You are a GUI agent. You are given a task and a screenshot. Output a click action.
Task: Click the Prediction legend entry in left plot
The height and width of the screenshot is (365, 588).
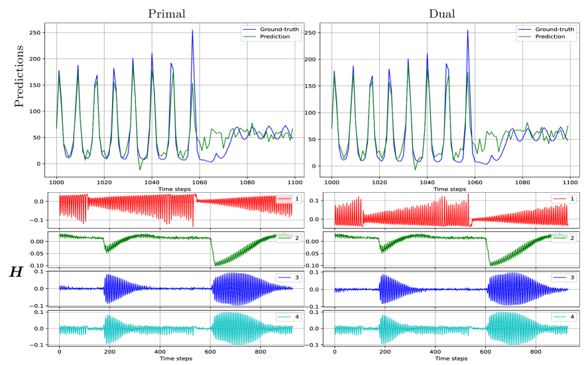(x=274, y=36)
